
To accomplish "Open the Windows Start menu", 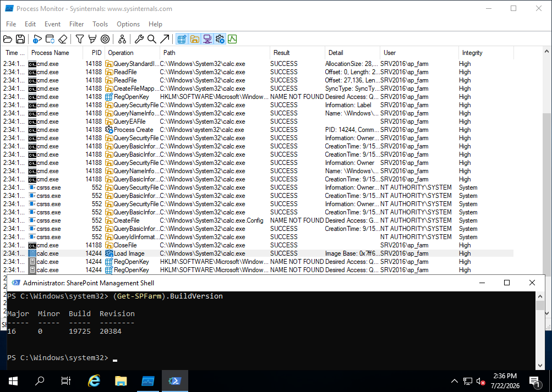I will [13, 381].
